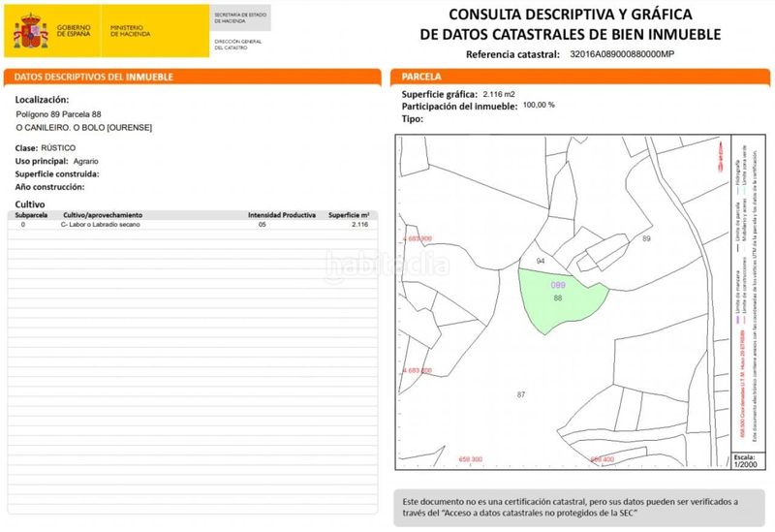Click the Cultivo section heading
This screenshot has height=532, width=775.
pyautogui.click(x=30, y=204)
